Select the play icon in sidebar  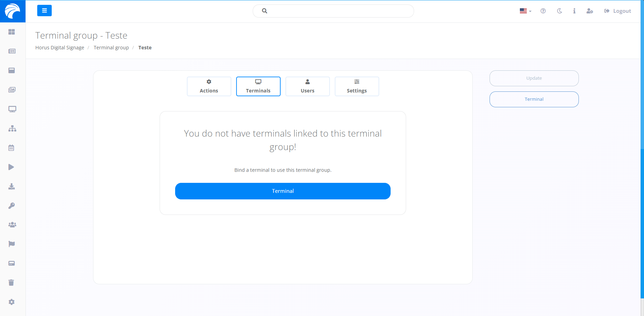[12, 167]
